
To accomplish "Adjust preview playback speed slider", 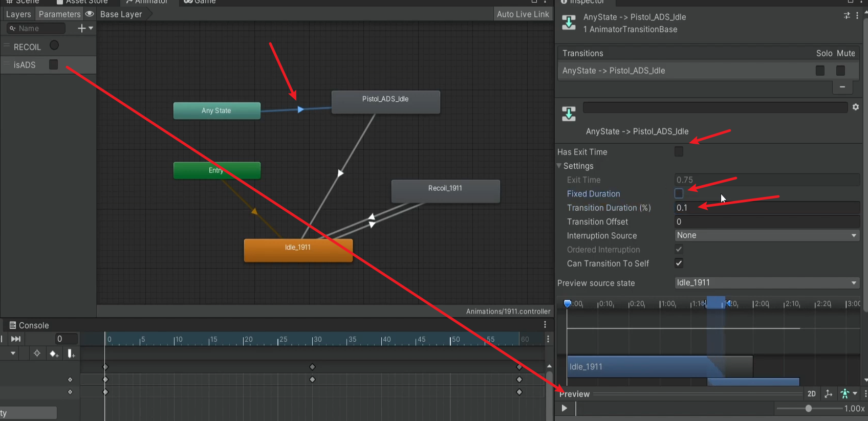I will tap(809, 408).
